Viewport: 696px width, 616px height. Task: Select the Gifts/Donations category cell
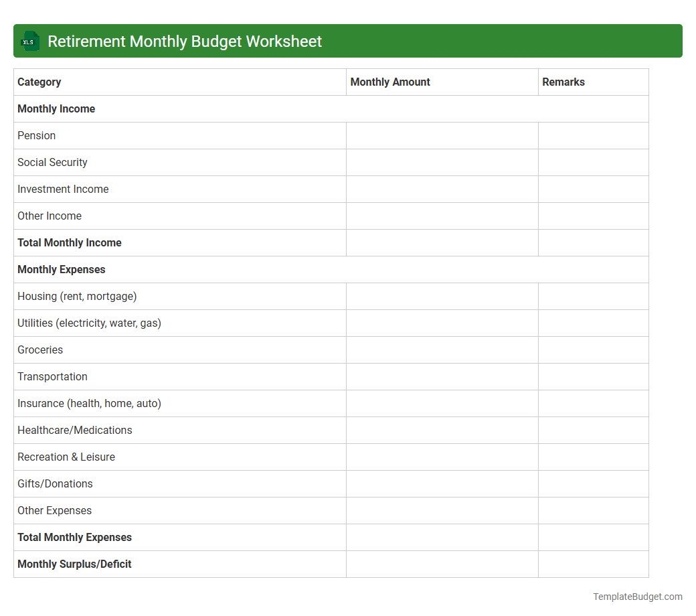pos(55,483)
